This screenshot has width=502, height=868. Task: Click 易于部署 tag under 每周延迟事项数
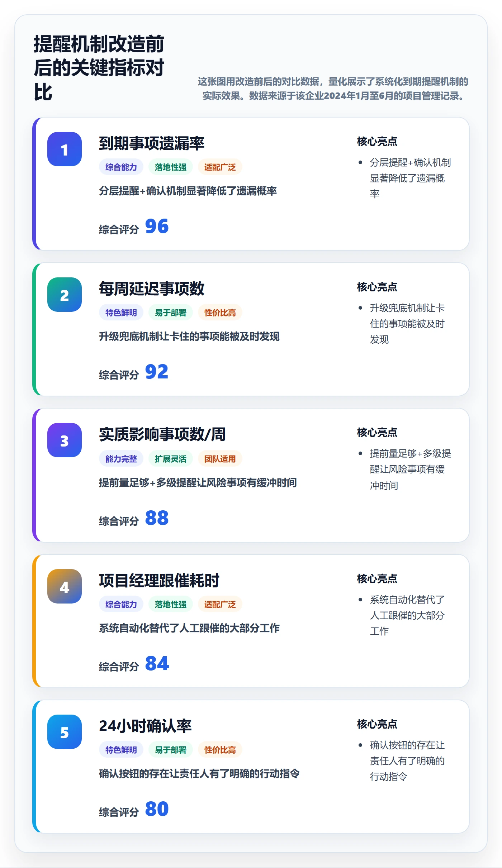[171, 313]
